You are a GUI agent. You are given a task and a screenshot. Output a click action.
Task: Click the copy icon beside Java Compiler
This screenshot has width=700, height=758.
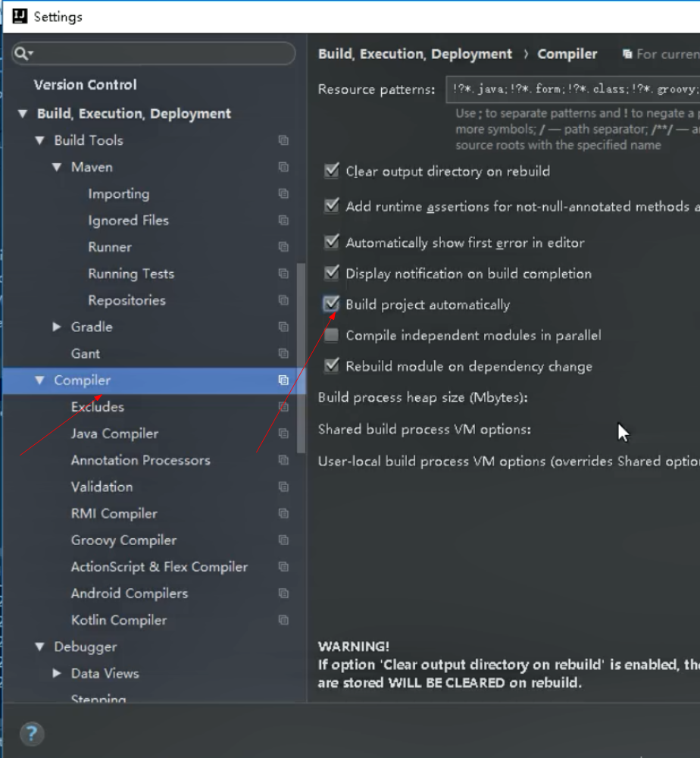tap(283, 434)
